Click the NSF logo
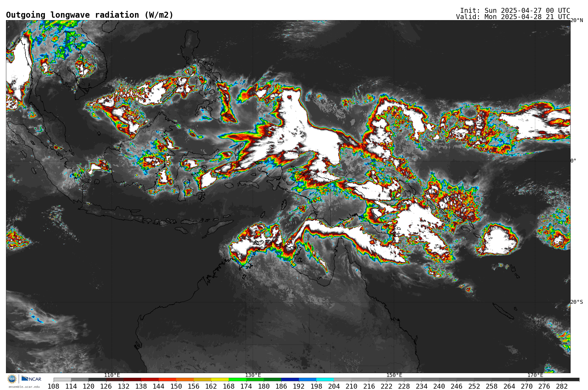 coord(12,379)
